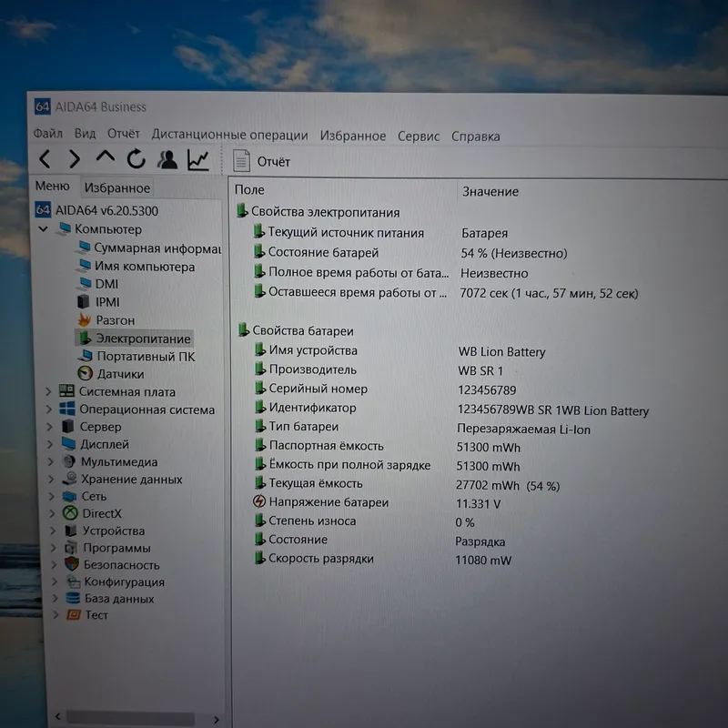Refresh the page with the circular arrow
728x728 pixels.
tap(136, 159)
